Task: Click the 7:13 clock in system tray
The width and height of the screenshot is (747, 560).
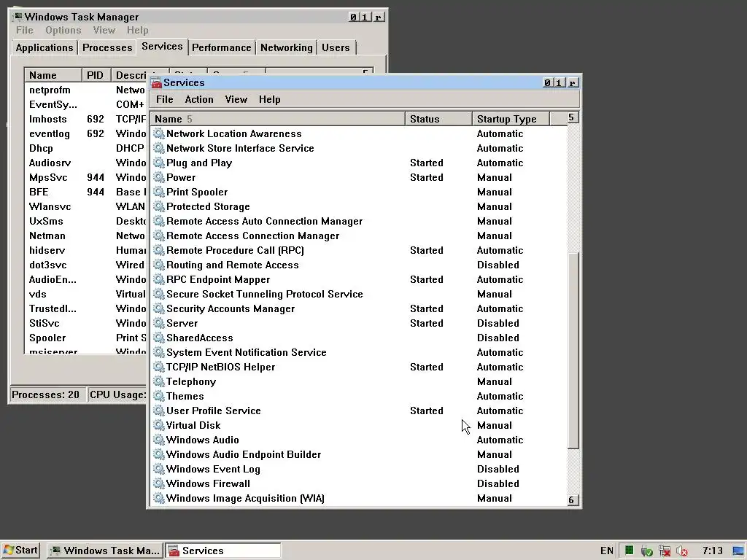Action: click(x=712, y=551)
